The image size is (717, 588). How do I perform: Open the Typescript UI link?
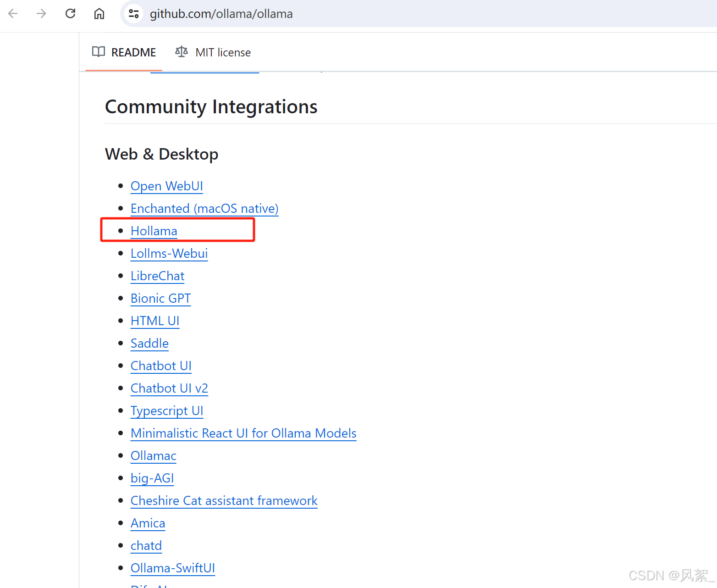167,410
